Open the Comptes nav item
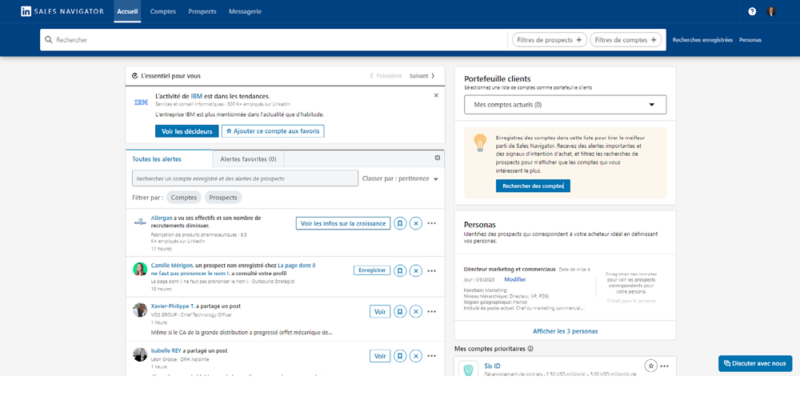The image size is (800, 400). (163, 11)
